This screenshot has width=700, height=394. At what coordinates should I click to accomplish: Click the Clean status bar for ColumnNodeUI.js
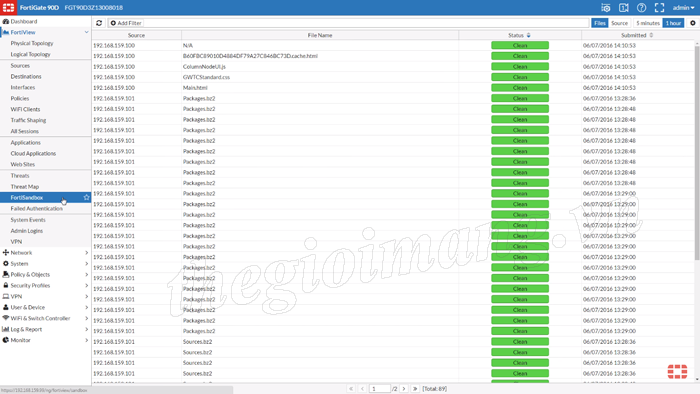tap(520, 66)
